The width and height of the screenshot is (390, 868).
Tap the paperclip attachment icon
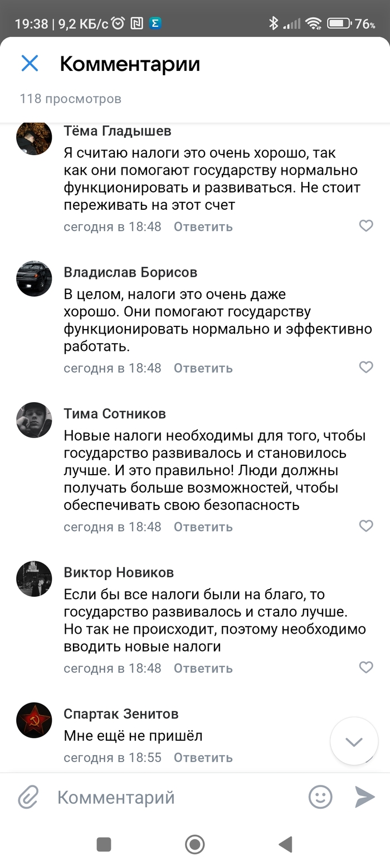[28, 797]
